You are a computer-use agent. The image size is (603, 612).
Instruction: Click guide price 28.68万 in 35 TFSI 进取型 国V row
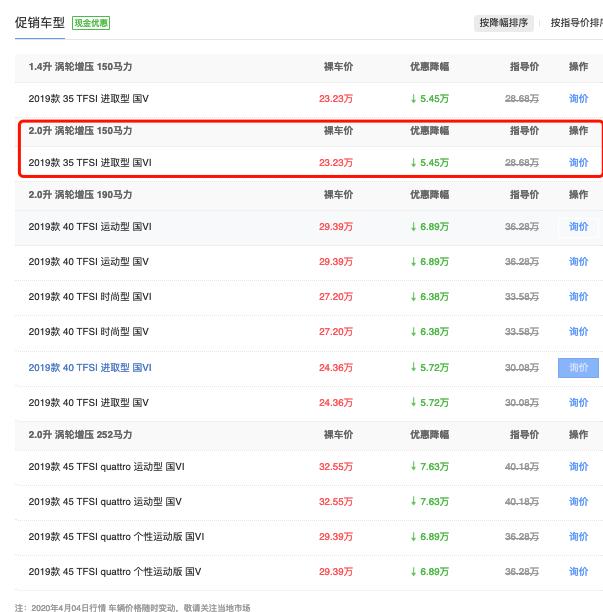522,99
